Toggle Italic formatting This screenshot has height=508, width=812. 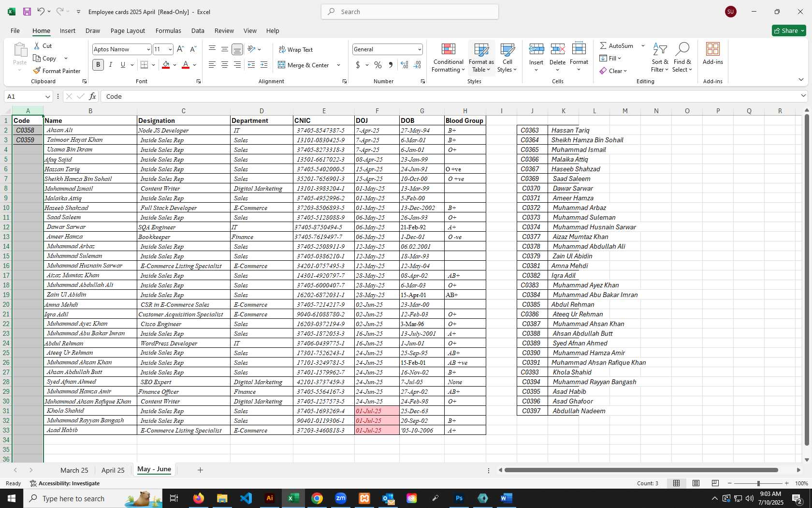coord(111,65)
